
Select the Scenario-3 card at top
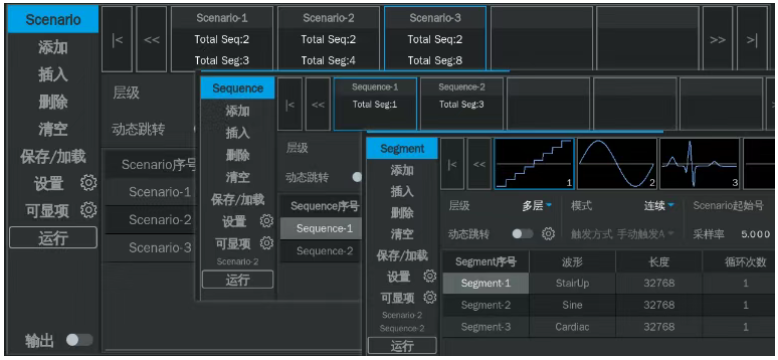click(435, 39)
